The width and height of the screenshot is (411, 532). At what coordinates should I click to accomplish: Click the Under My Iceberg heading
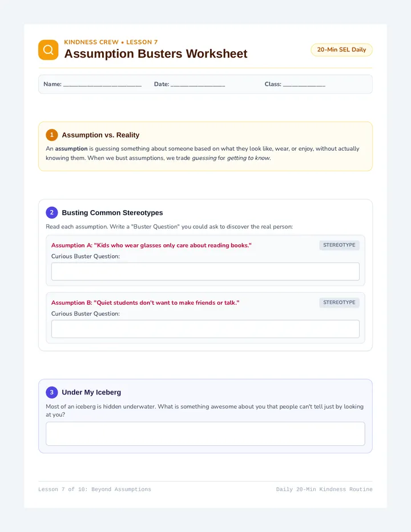pyautogui.click(x=91, y=392)
